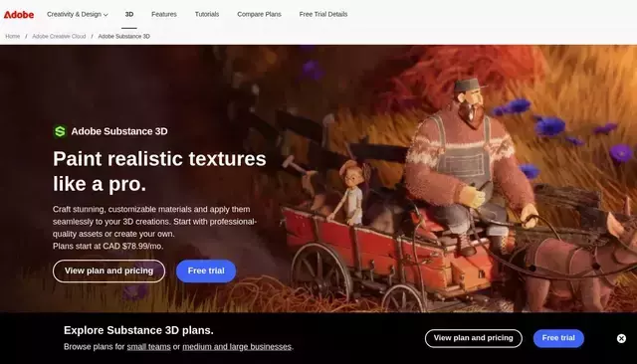Open Tutorials in the navigation bar
Screen dimensions: 637x364
coord(207,14)
